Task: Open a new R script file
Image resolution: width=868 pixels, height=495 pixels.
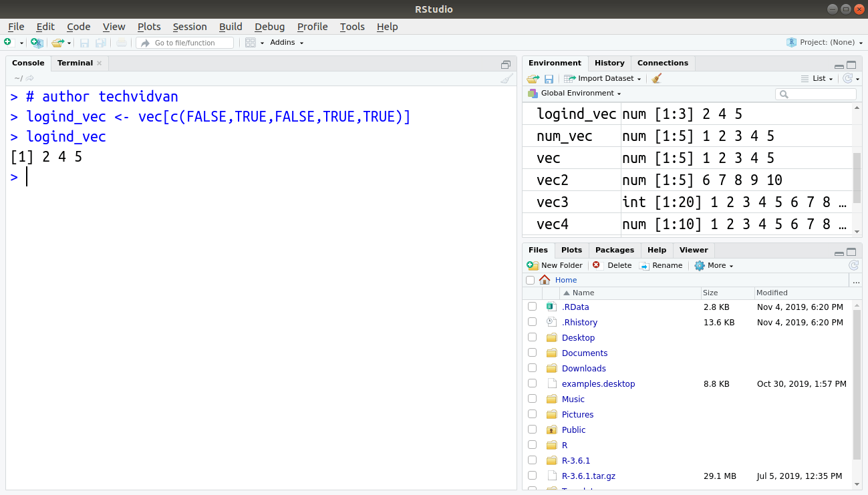Action: 7,41
